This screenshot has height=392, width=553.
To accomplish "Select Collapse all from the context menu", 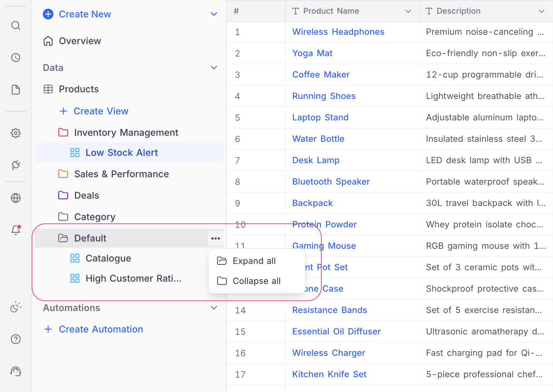I will [x=256, y=281].
